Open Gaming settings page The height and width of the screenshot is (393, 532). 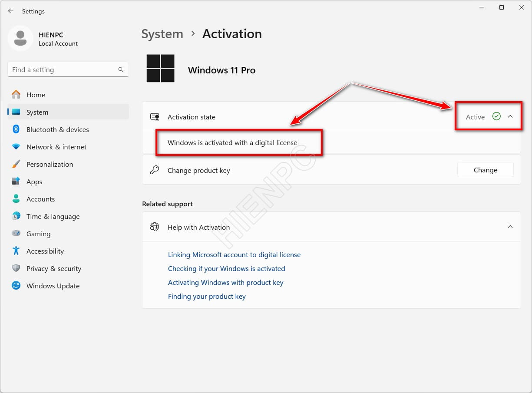pos(68,234)
